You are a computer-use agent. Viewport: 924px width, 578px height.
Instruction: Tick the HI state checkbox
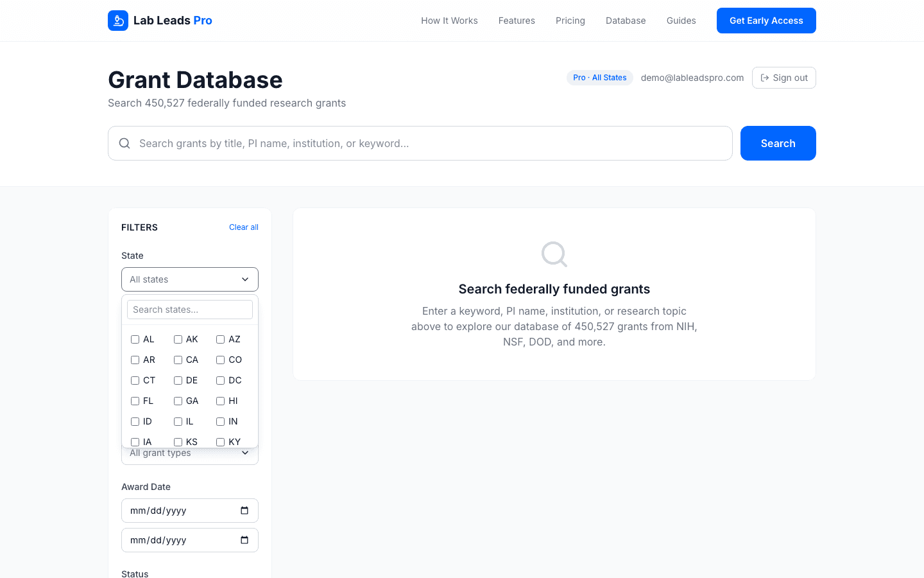[x=220, y=401]
